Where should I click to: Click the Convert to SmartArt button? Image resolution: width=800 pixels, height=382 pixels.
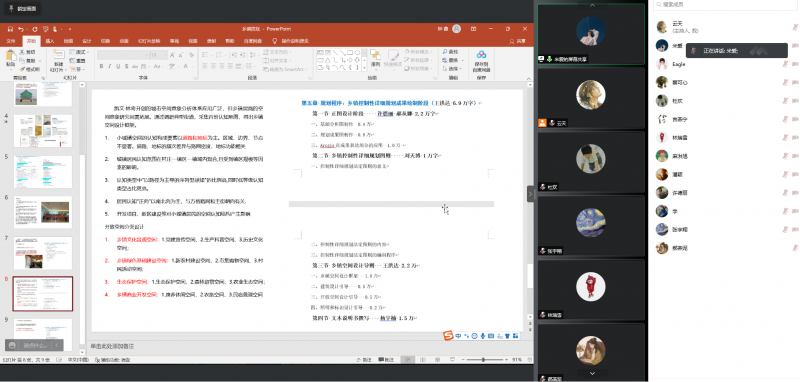tap(284, 69)
